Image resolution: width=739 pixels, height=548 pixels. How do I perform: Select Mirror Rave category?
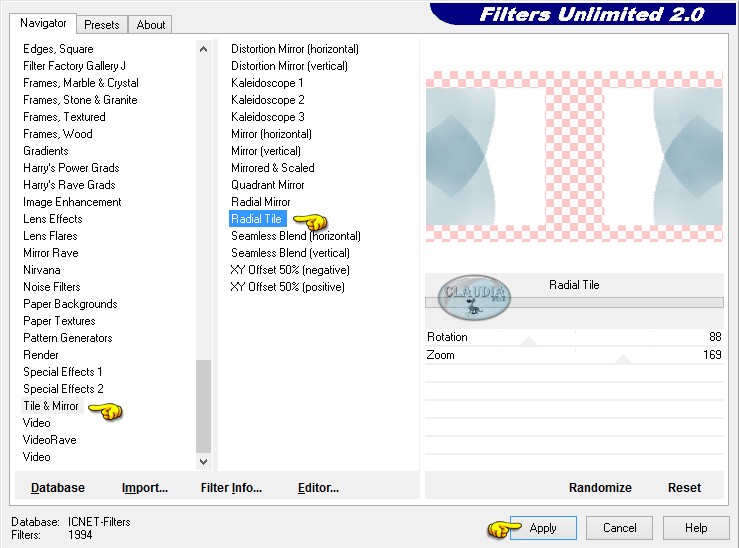pyautogui.click(x=51, y=253)
